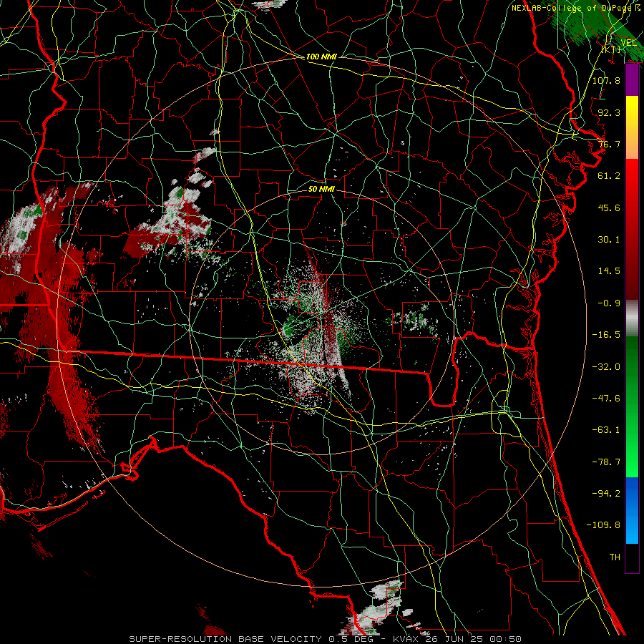Select the -32.0 value on velocity scale
The width and height of the screenshot is (644, 644).
606,367
